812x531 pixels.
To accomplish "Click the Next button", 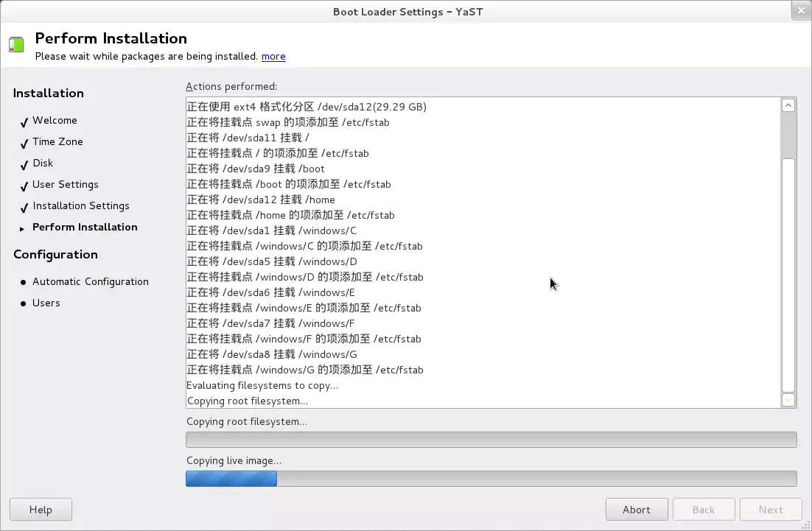I will (x=771, y=510).
